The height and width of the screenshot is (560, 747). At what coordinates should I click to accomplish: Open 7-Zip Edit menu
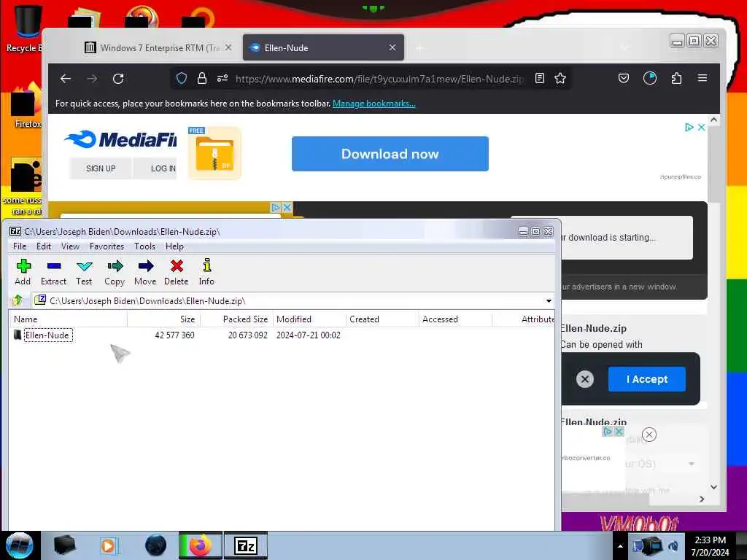coord(43,246)
